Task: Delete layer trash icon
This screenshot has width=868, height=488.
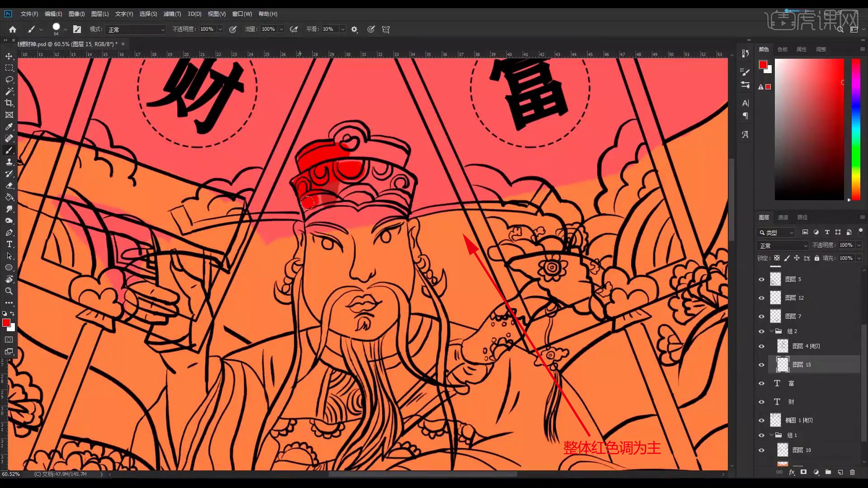Action: click(x=853, y=472)
